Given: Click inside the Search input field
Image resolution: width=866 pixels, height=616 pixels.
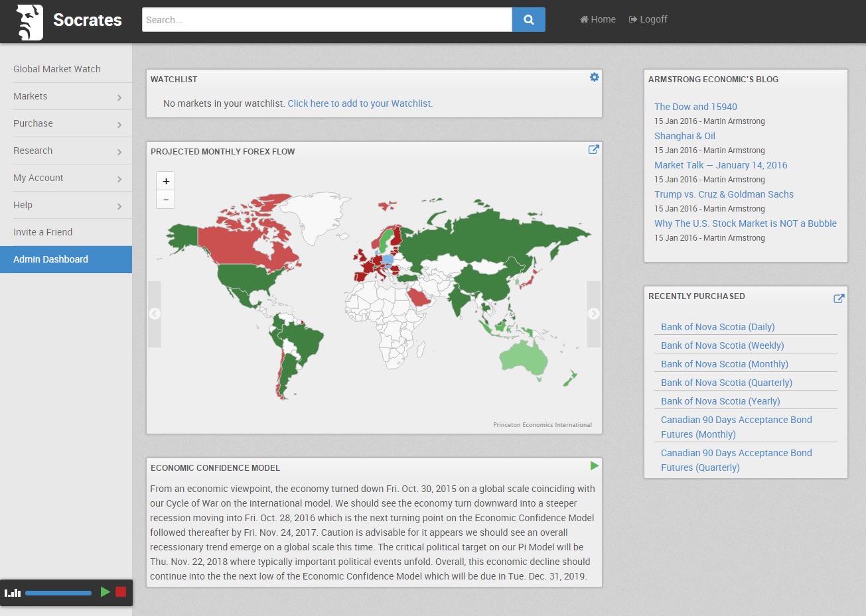Looking at the screenshot, I should [327, 20].
